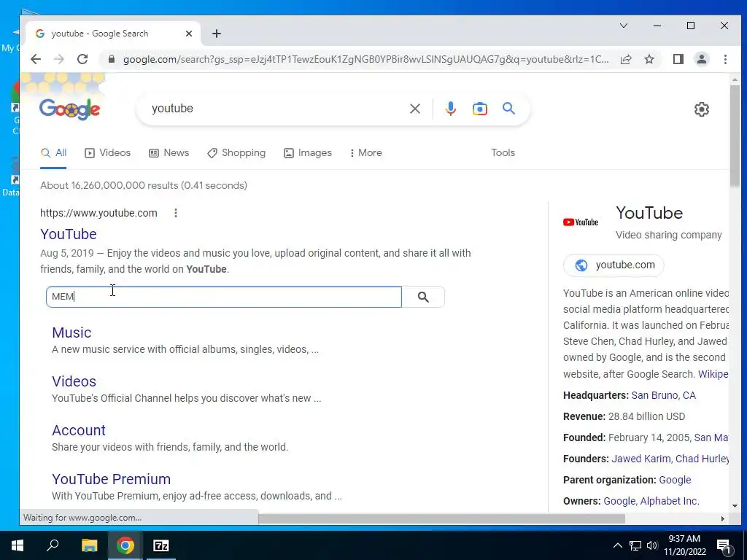This screenshot has width=747, height=560.
Task: Switch to the Videos tab
Action: pos(108,153)
